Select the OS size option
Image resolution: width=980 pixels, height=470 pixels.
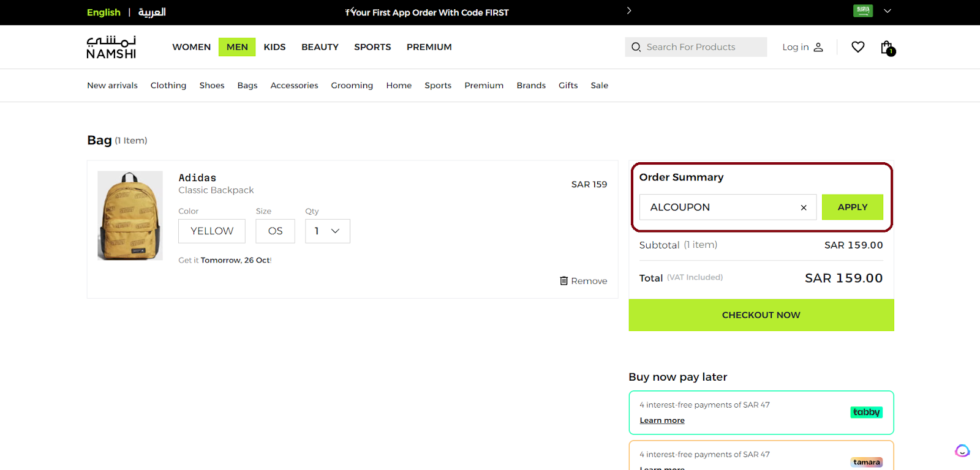(275, 231)
